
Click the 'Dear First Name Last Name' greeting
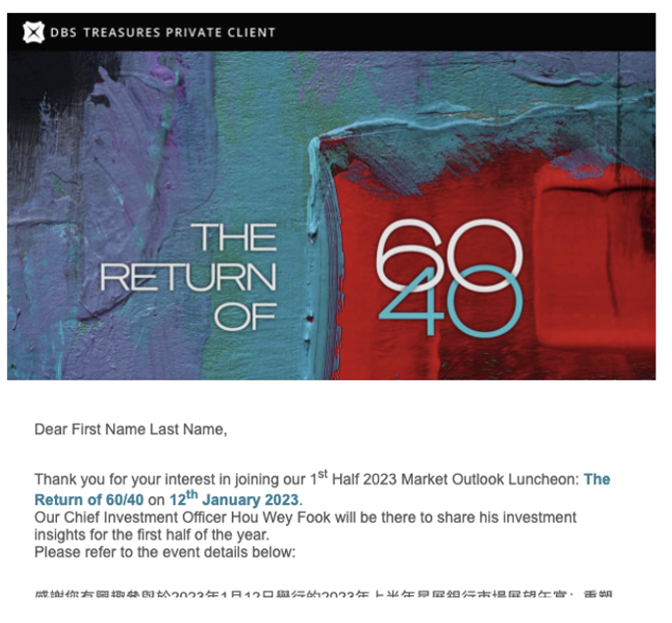(131, 429)
